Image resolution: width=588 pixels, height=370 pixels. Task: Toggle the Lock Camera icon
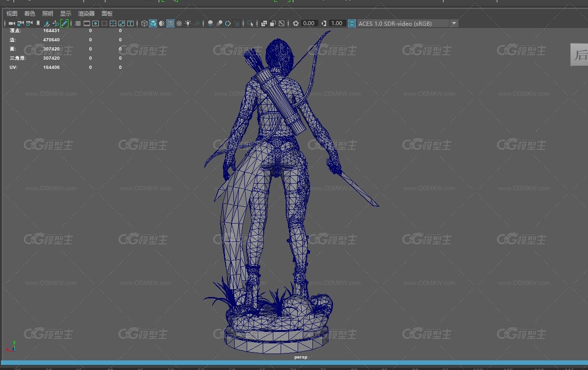point(20,23)
